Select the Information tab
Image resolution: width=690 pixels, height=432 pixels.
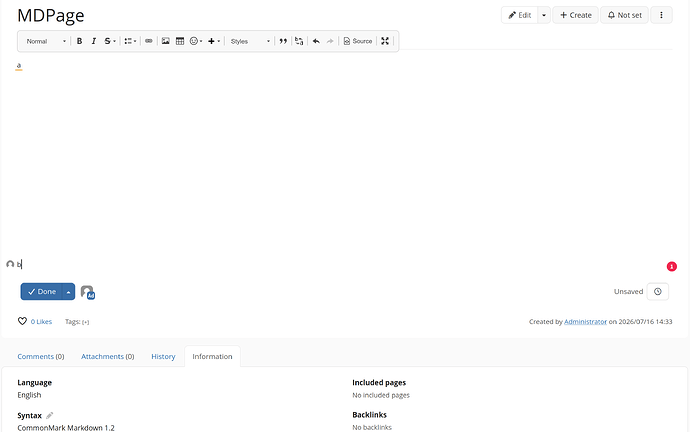[212, 356]
